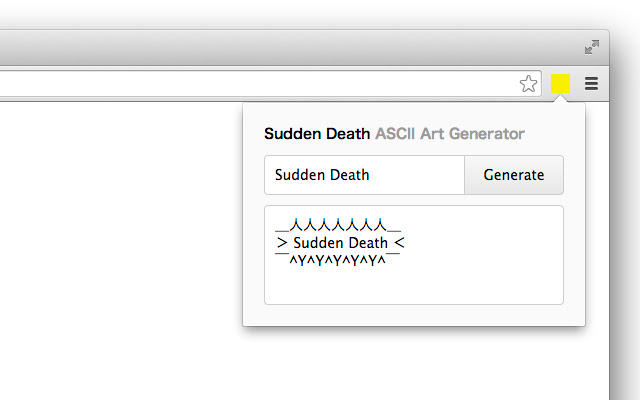Click the '<' character in the output
The width and height of the screenshot is (640, 400).
[x=399, y=243]
